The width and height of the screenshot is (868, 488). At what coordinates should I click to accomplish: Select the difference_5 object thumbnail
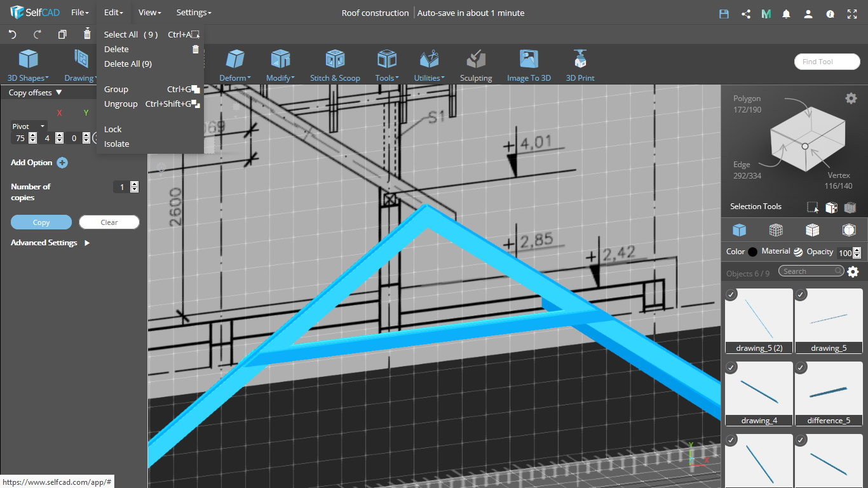point(829,393)
